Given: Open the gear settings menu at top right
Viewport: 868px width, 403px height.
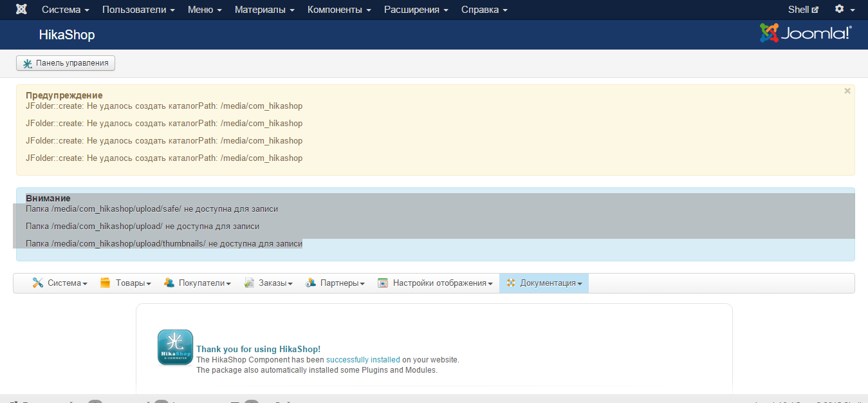Looking at the screenshot, I should 845,10.
